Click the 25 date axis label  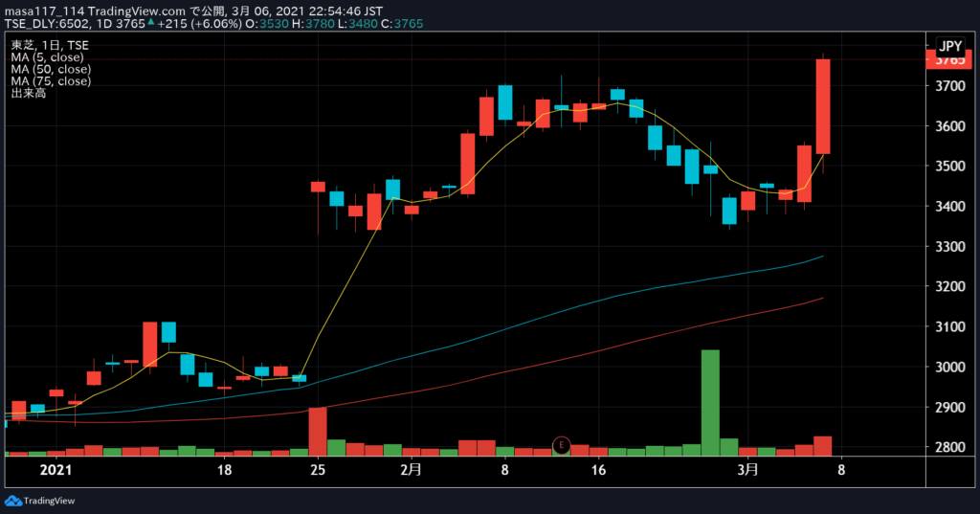pos(318,470)
